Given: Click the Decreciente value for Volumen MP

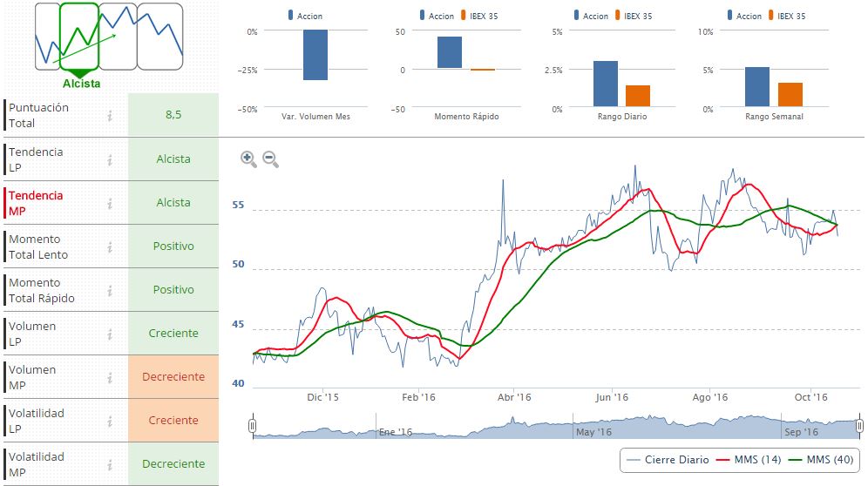Looking at the screenshot, I should pyautogui.click(x=173, y=377).
